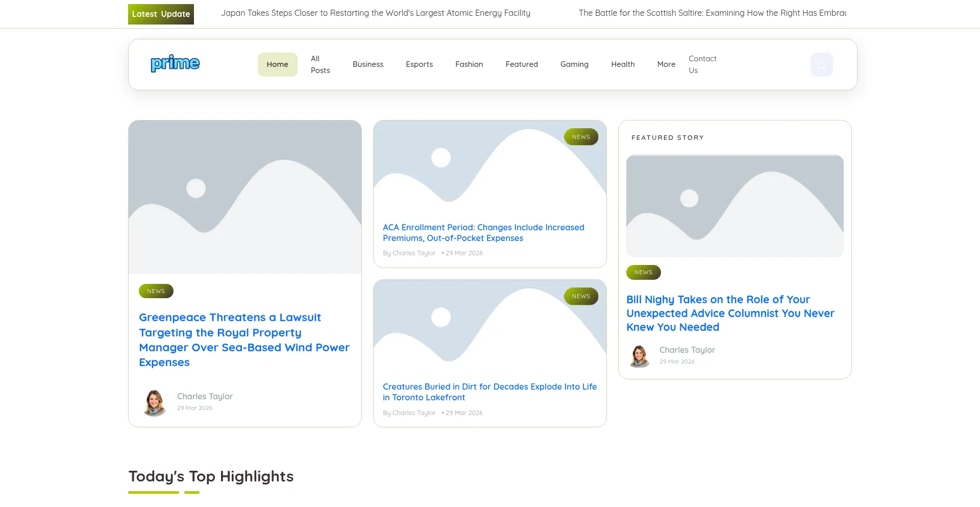This screenshot has width=980, height=507.
Task: Open Japan atomic energy facility ticker headline
Action: click(x=376, y=13)
